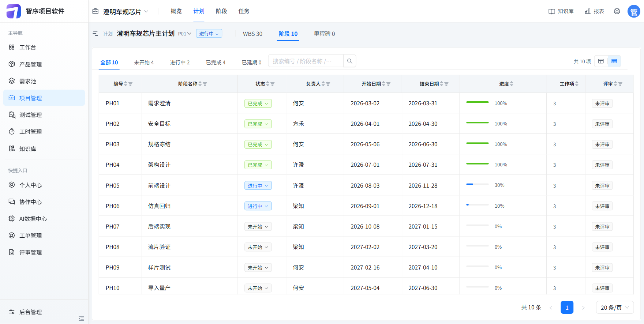This screenshot has height=324, width=644.
Task: Sort the 进度 column
Action: click(512, 84)
